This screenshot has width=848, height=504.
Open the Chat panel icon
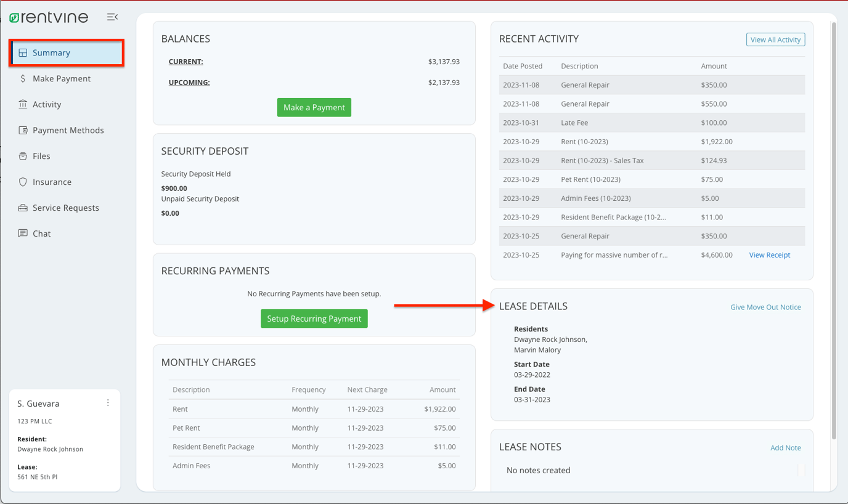click(23, 234)
